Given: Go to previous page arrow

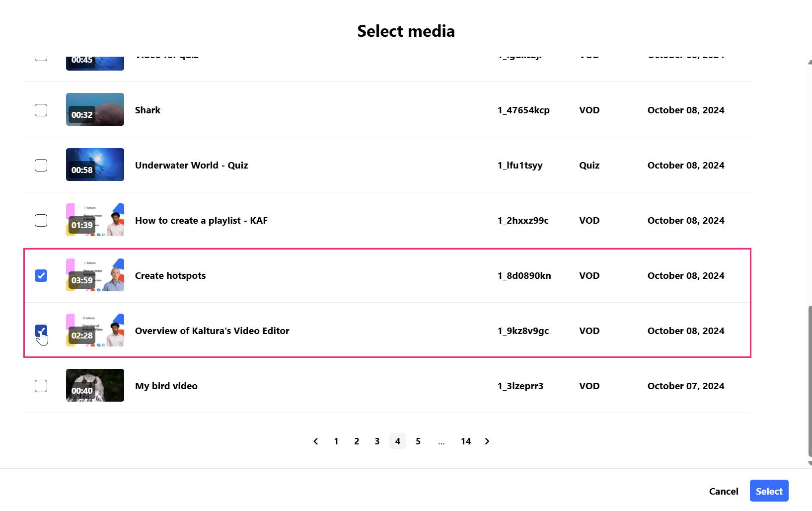Looking at the screenshot, I should [x=316, y=441].
